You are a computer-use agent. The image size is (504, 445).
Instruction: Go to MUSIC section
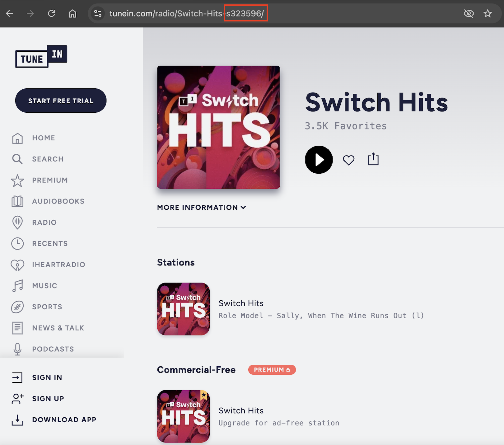click(x=45, y=286)
